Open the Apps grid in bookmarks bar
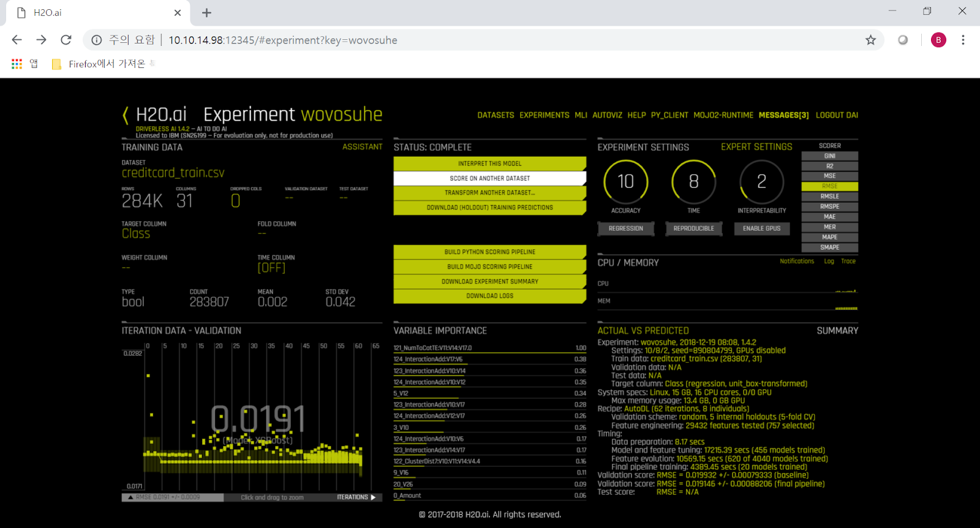Image resolution: width=980 pixels, height=528 pixels. [x=17, y=64]
